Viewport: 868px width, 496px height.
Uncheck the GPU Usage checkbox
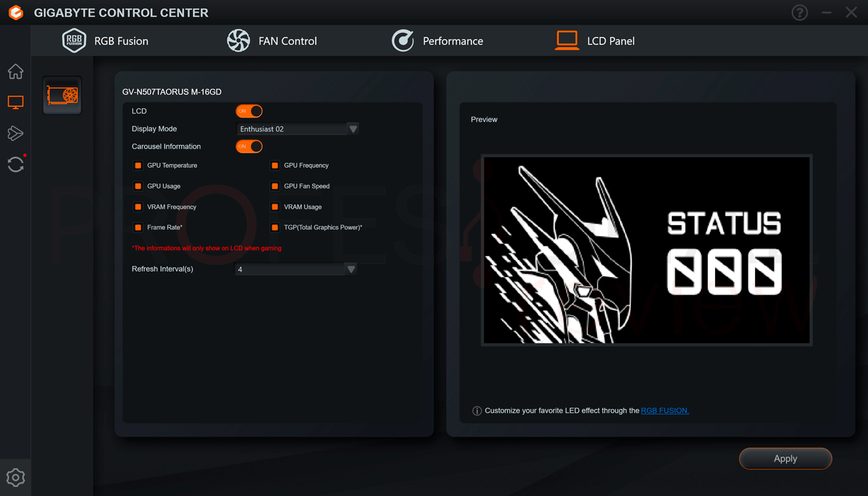pyautogui.click(x=138, y=186)
